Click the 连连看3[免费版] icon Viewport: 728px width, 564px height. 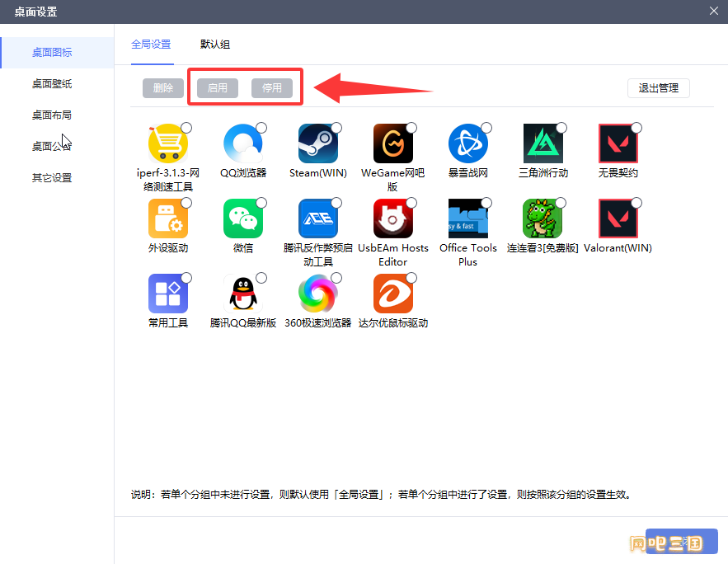coord(543,219)
